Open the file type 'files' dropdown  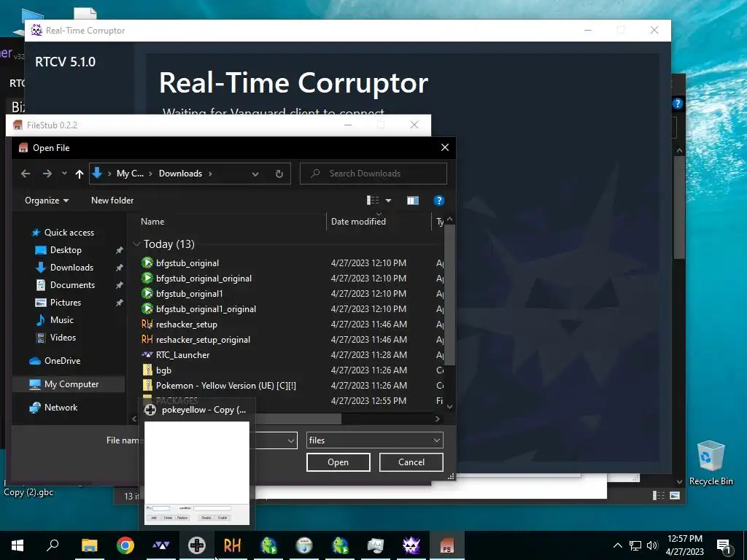click(x=374, y=440)
